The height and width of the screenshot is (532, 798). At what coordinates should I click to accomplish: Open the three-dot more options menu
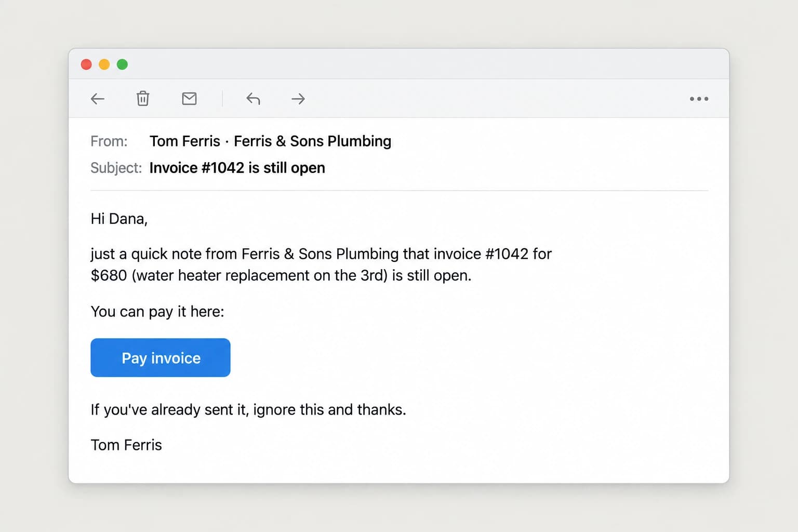[x=699, y=99]
